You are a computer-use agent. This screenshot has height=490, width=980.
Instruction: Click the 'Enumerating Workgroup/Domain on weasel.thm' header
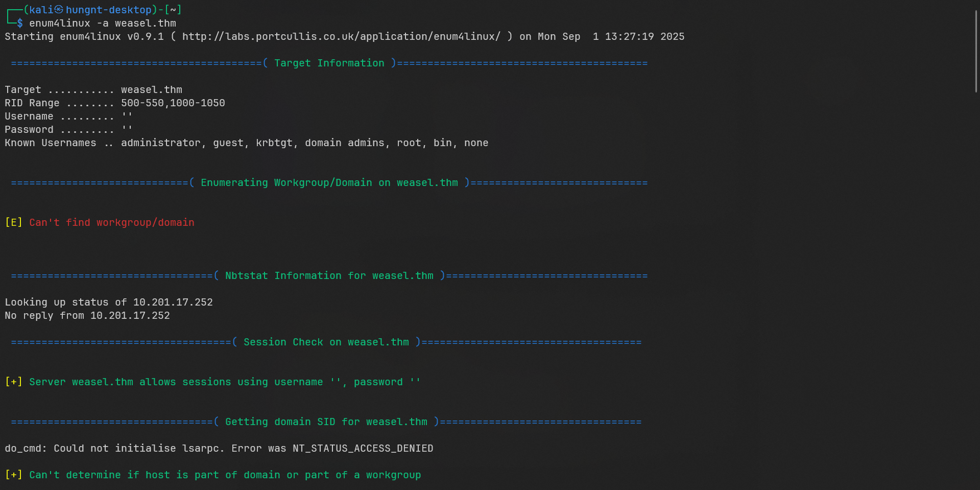tap(329, 182)
